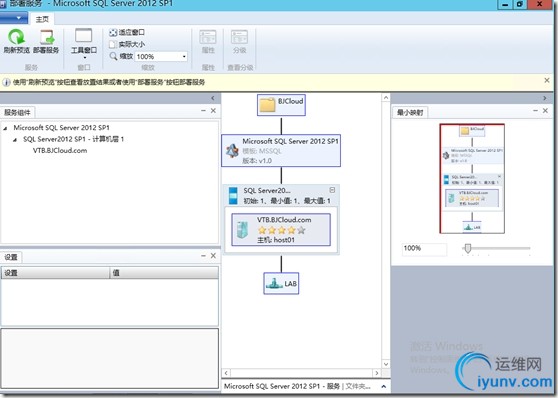Click the 值 value column header
This screenshot has height=398, width=558.
164,273
